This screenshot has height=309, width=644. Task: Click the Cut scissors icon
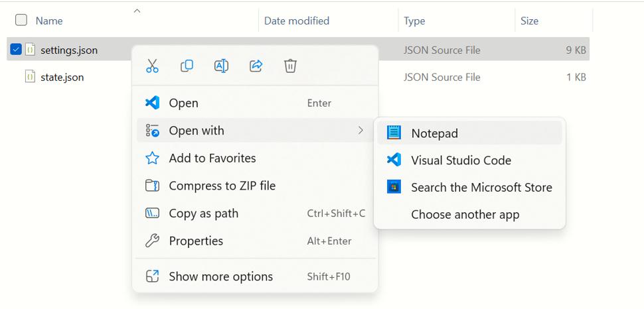(x=153, y=66)
